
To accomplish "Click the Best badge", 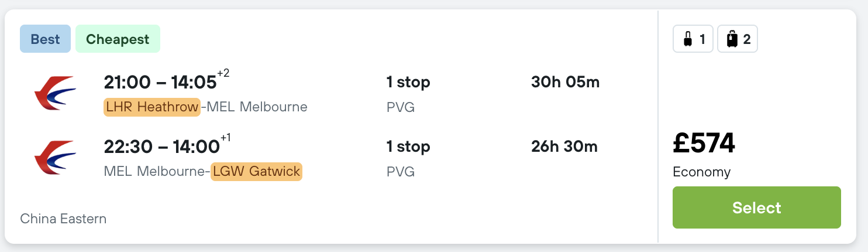I will [x=45, y=39].
